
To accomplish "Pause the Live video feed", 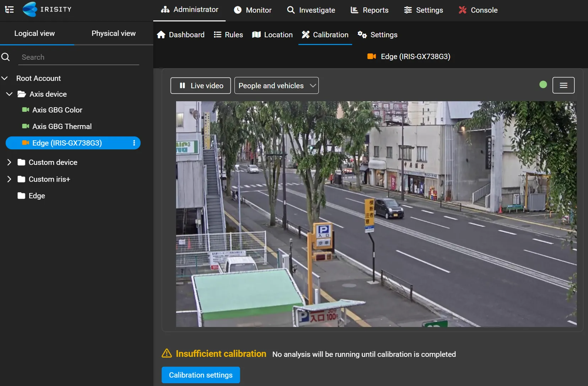I will [x=200, y=86].
